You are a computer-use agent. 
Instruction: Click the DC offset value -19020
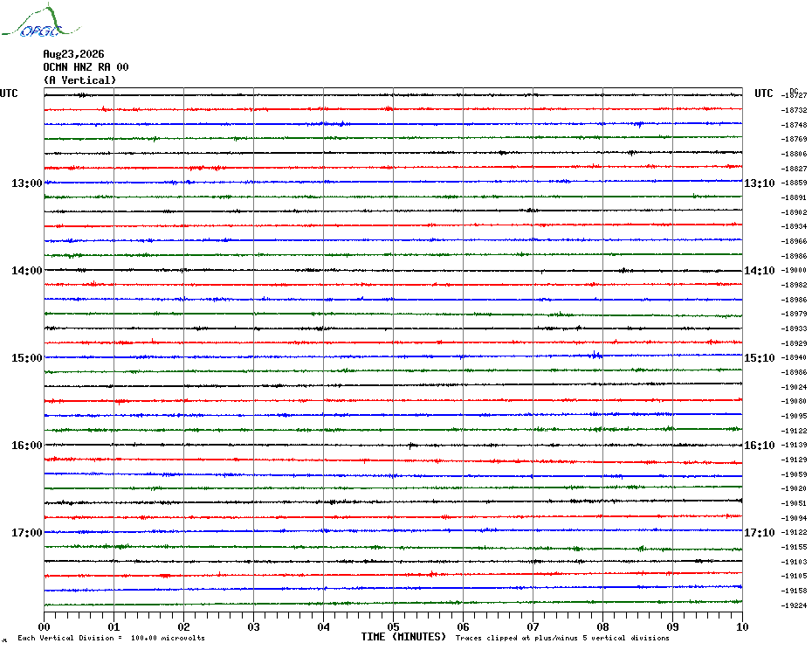click(x=794, y=488)
